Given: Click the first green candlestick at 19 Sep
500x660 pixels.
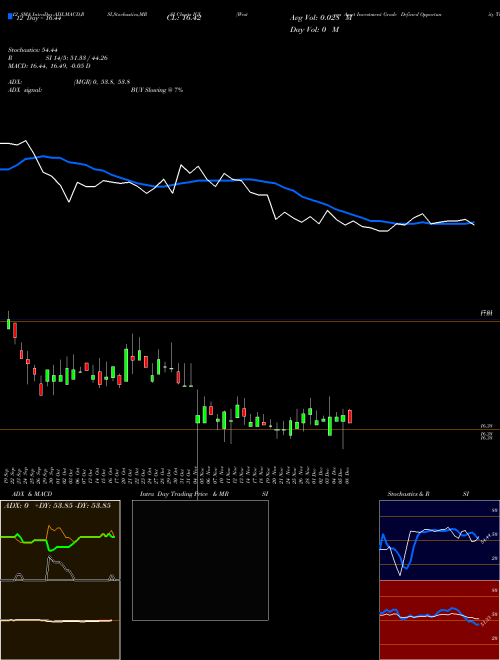Looking at the screenshot, I should coord(8,324).
